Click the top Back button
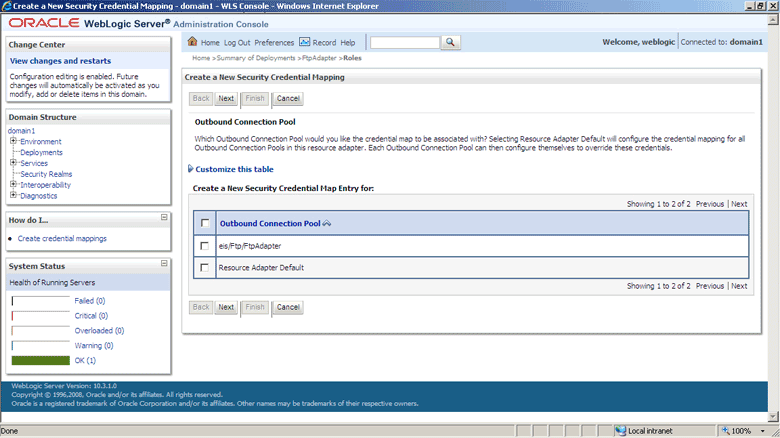Screen dimensions: 780x438 tap(201, 99)
